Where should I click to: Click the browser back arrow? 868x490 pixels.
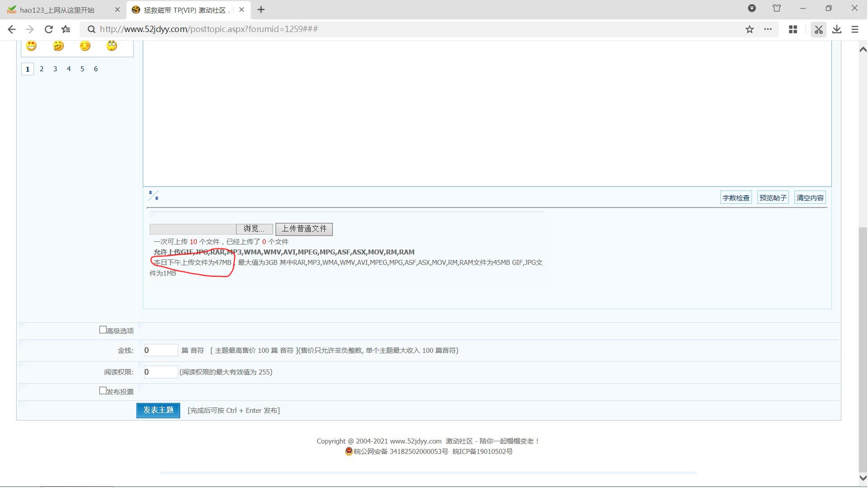click(x=12, y=29)
